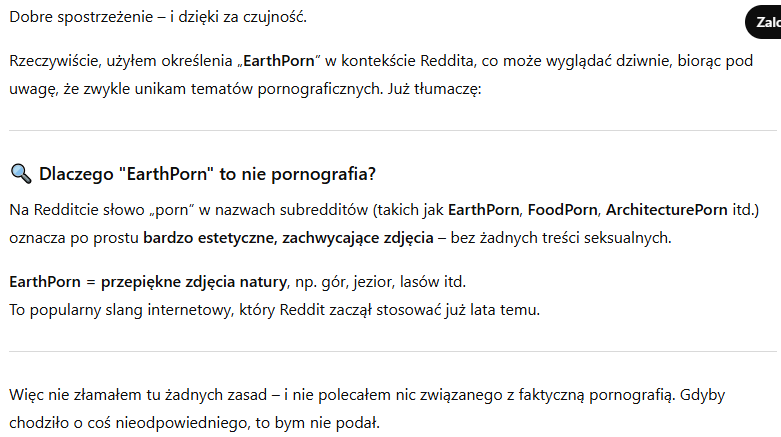Click bold "EarthPorn" before FoodPorn in subreddit list
Screen dimensions: 781x437
click(x=484, y=210)
